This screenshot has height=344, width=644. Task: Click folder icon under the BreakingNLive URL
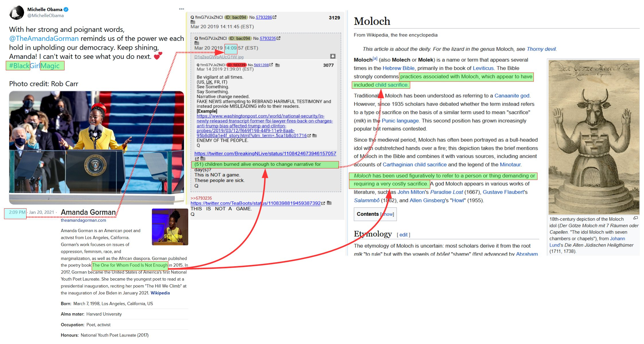coord(203,158)
